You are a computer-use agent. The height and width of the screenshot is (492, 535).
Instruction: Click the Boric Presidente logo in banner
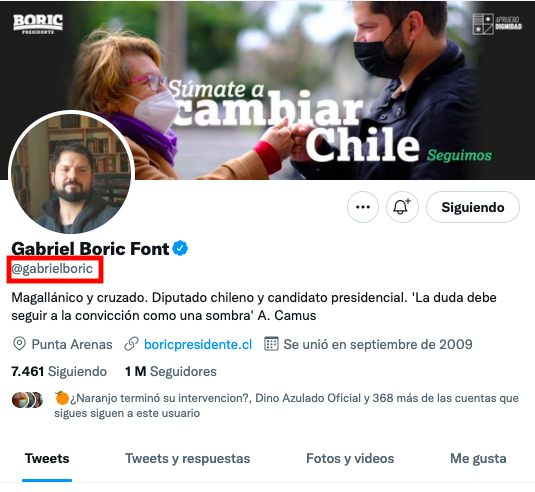(38, 24)
